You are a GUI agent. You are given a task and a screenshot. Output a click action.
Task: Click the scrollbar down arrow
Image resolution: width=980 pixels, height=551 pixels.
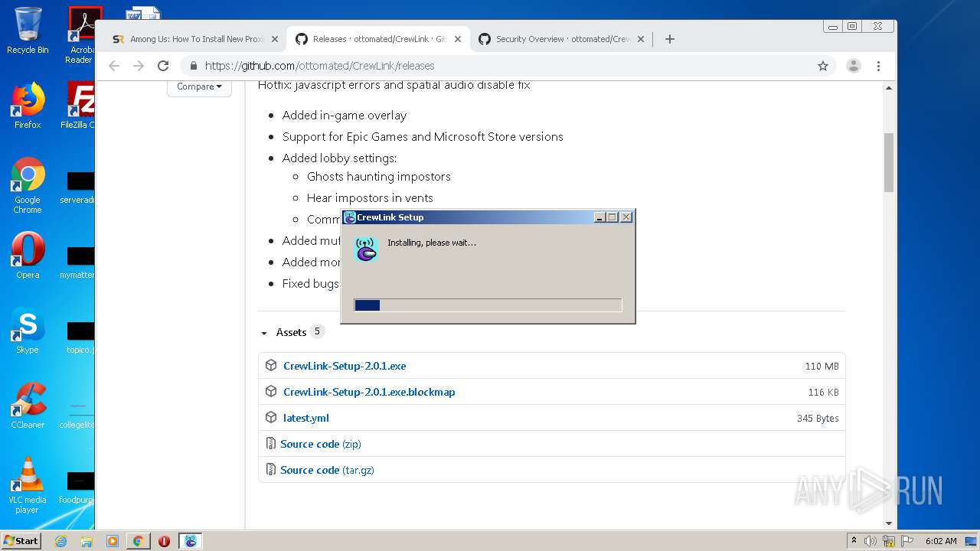coord(889,523)
